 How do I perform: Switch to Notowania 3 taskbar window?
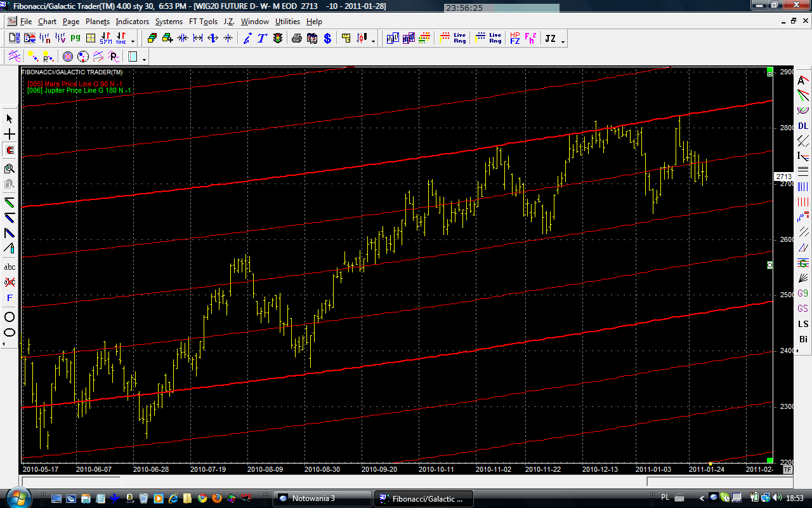(322, 498)
